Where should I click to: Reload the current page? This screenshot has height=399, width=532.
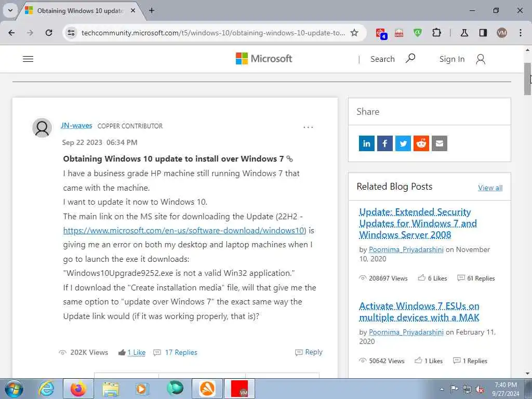point(49,33)
